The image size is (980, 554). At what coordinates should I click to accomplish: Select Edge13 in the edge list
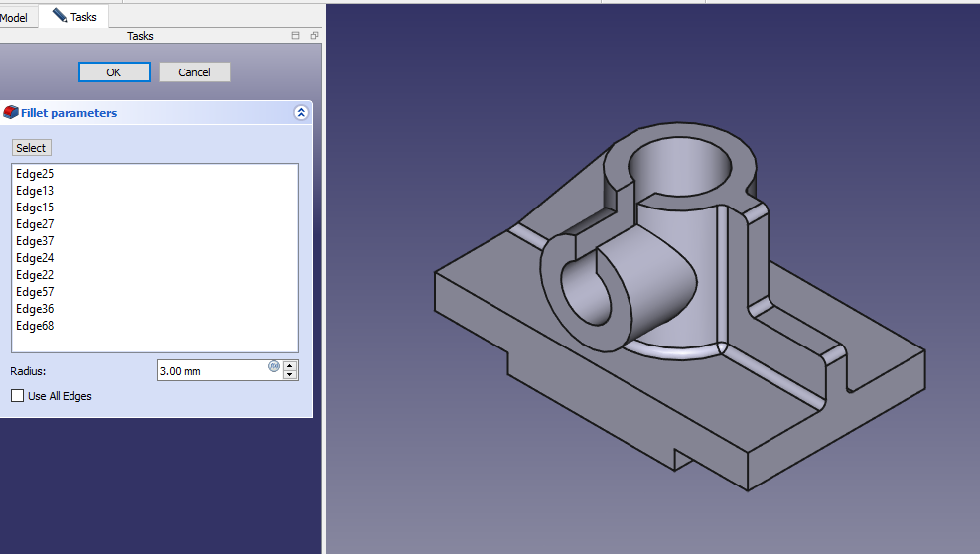(35, 191)
